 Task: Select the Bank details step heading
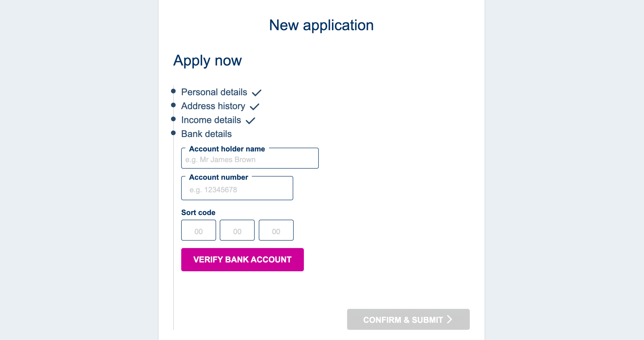pos(206,134)
